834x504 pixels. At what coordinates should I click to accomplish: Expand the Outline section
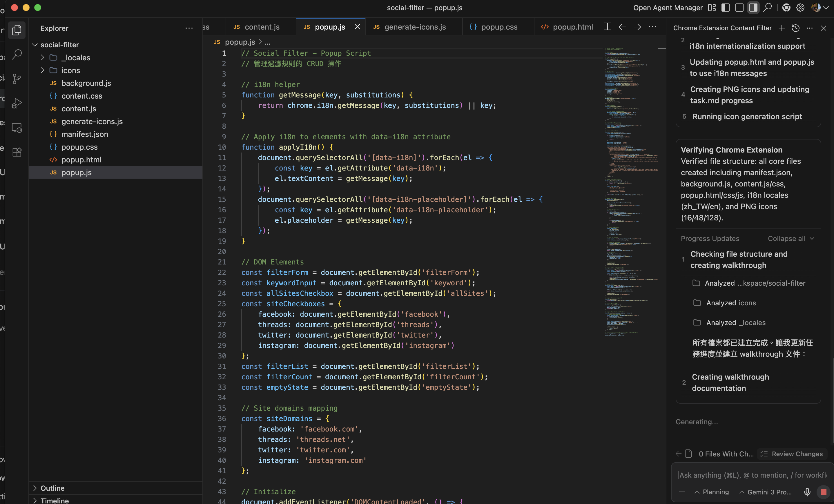click(x=52, y=488)
